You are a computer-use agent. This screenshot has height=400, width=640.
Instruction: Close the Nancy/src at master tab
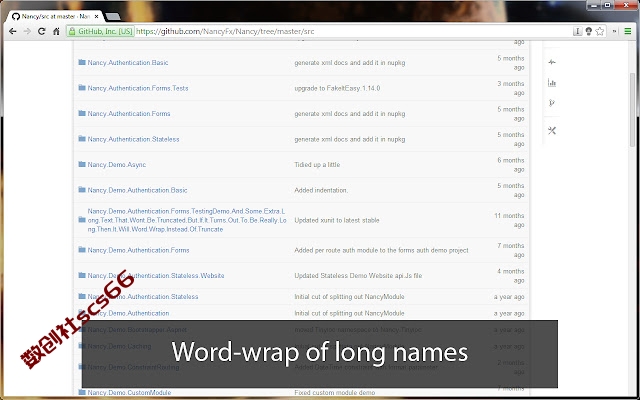(x=97, y=17)
